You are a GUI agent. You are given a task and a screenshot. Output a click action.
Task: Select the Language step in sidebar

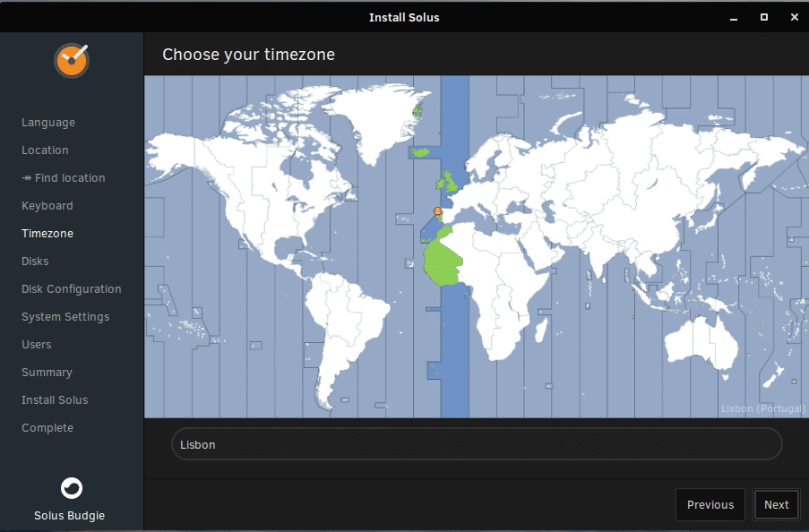click(48, 123)
